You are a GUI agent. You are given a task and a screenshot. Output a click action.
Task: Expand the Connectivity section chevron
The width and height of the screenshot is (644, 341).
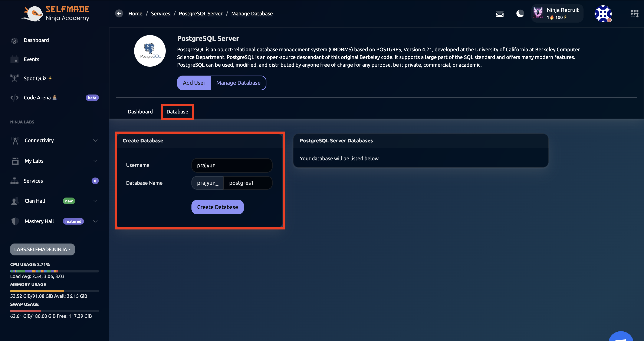pyautogui.click(x=95, y=141)
